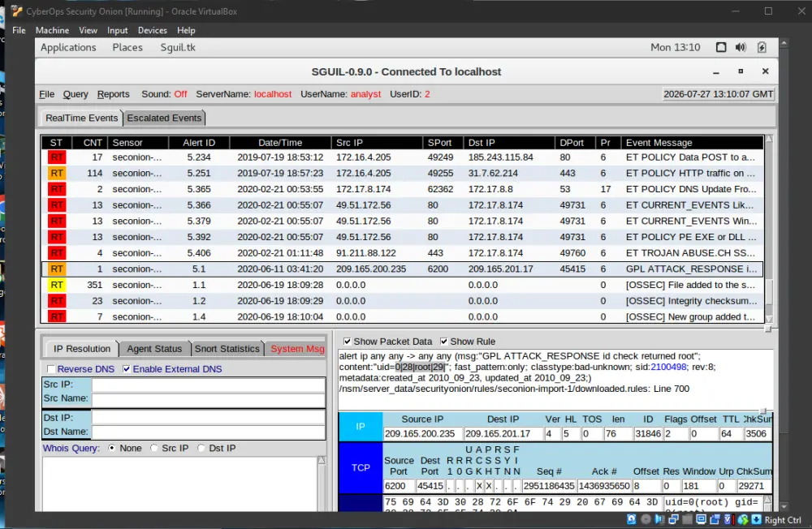Click the VirtualBox app icon in title bar
Viewport: 812px width, 529px height.
[16, 11]
